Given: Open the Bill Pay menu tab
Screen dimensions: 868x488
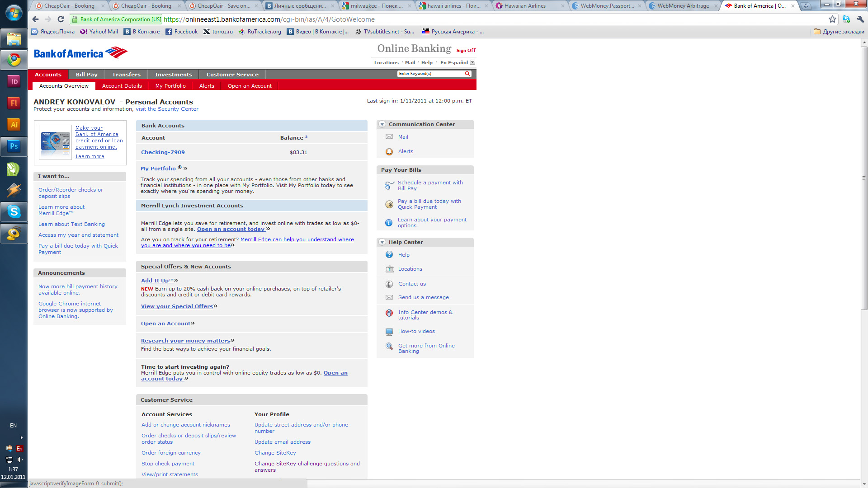Looking at the screenshot, I should pyautogui.click(x=86, y=75).
